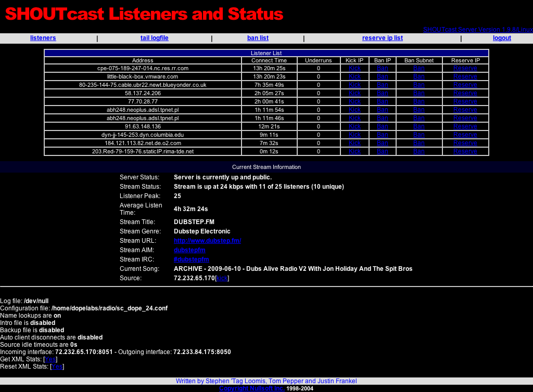Open the #dubstepfm Stream IRC link
This screenshot has height=392, width=533.
point(192,259)
